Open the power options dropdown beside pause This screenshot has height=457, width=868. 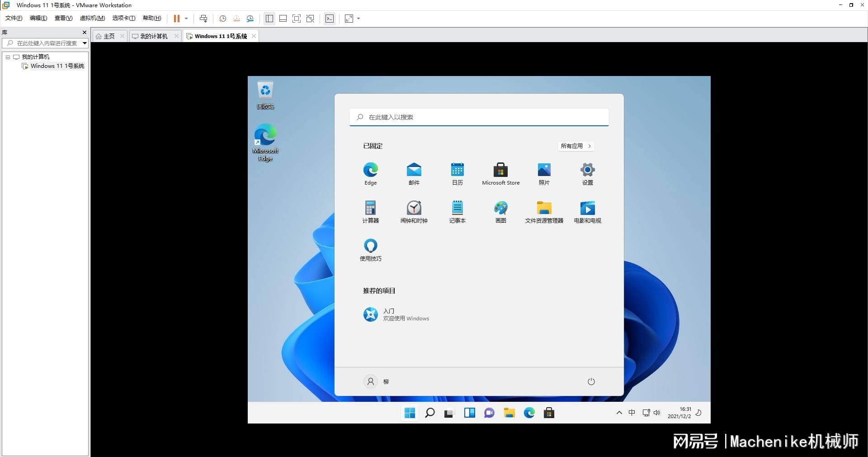coord(186,19)
